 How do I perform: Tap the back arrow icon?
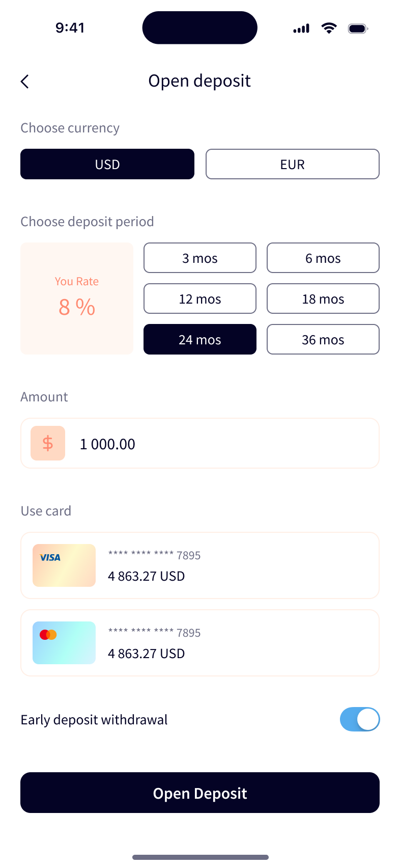tap(24, 82)
